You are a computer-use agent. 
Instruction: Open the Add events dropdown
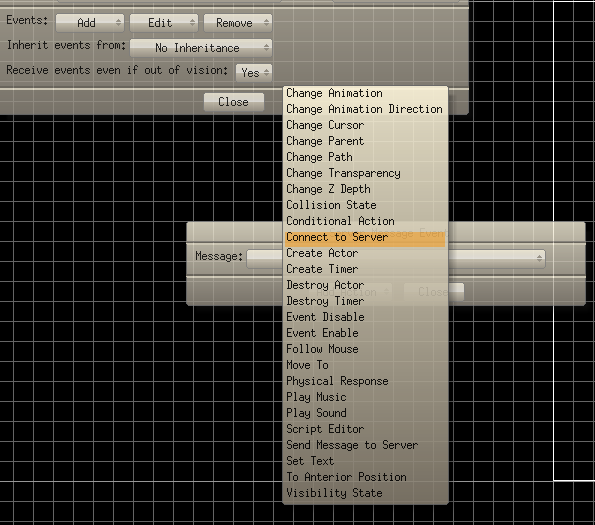(90, 23)
